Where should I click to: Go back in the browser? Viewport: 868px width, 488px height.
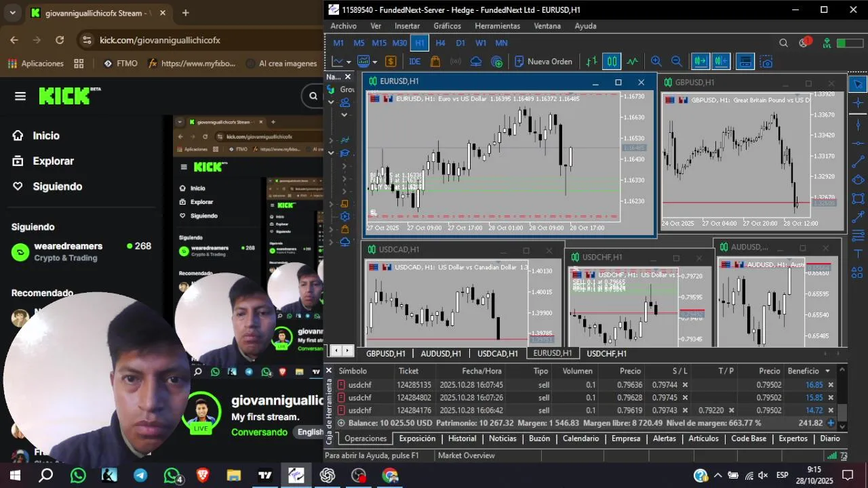tap(14, 40)
